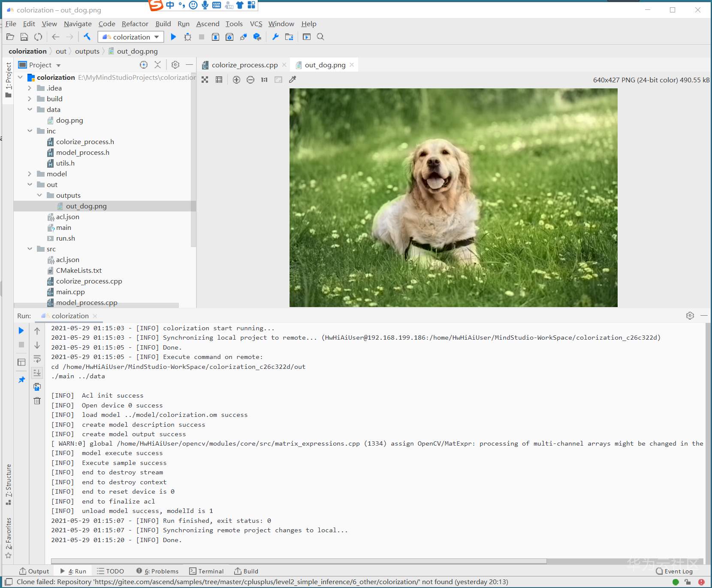Image resolution: width=712 pixels, height=588 pixels.
Task: Open the Refactor menu
Action: [x=135, y=24]
